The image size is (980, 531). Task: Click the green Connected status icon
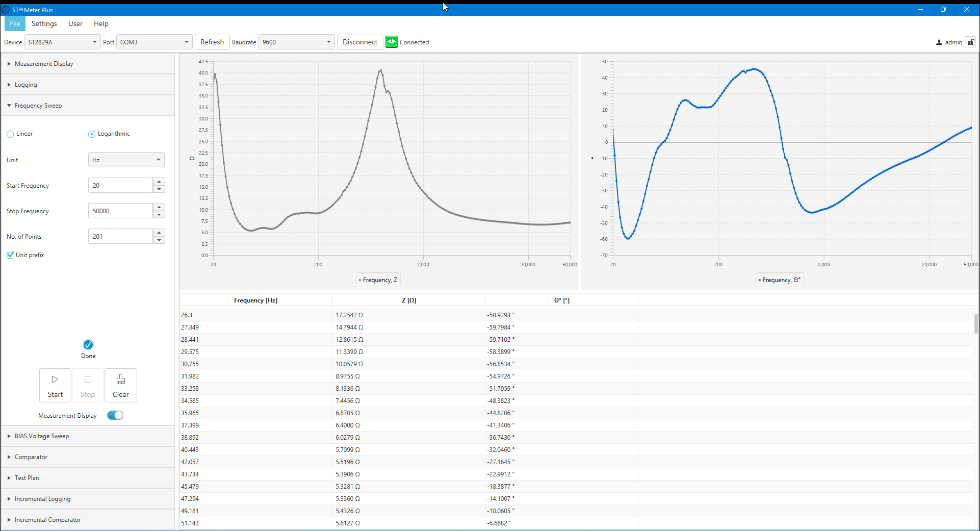tap(392, 42)
